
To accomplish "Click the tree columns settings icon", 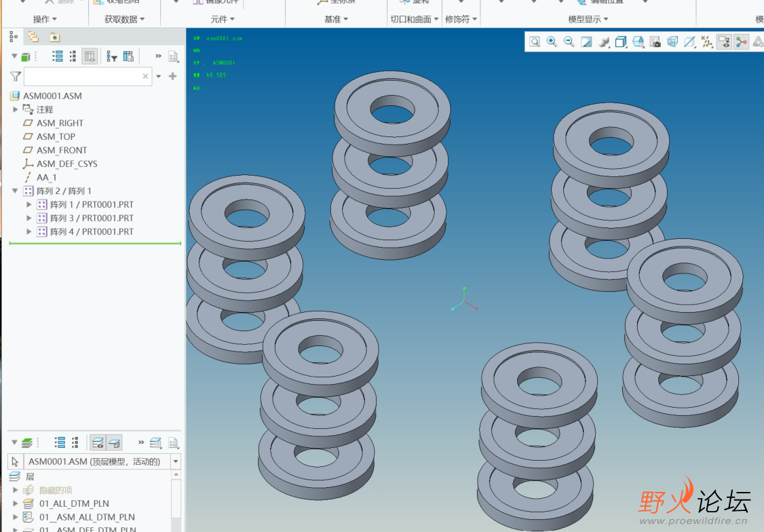I will [x=129, y=56].
